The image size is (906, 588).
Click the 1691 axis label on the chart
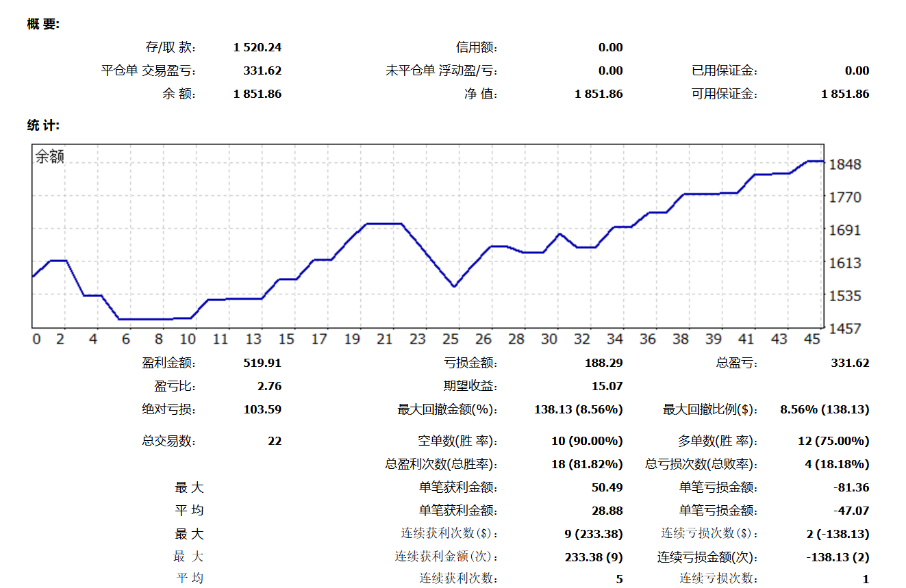844,230
